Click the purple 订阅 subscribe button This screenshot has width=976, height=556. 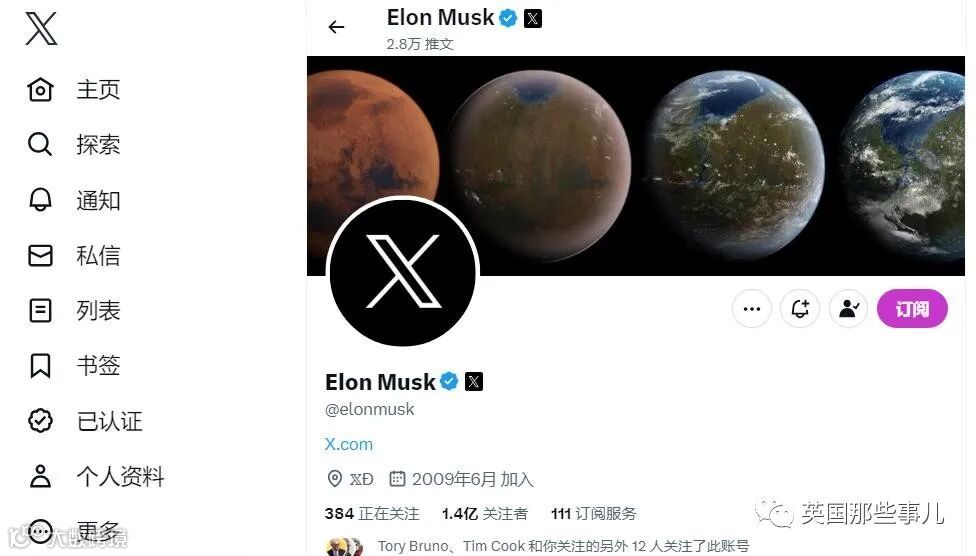pyautogui.click(x=912, y=308)
